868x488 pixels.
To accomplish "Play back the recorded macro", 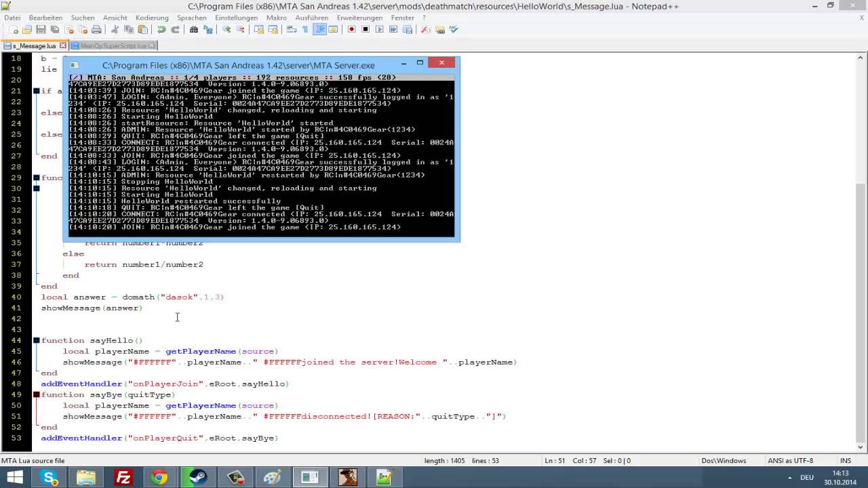I will pyautogui.click(x=379, y=30).
